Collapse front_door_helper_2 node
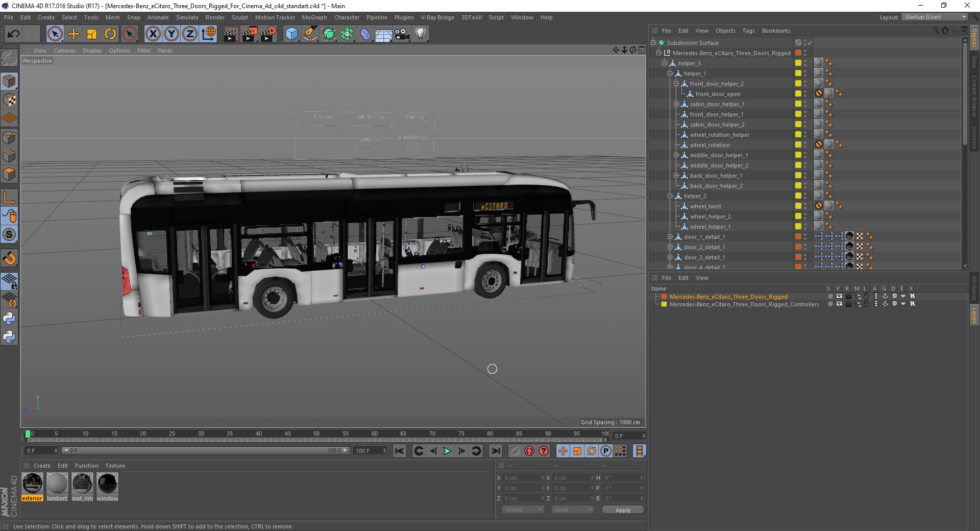Image resolution: width=980 pixels, height=531 pixels. click(x=676, y=84)
